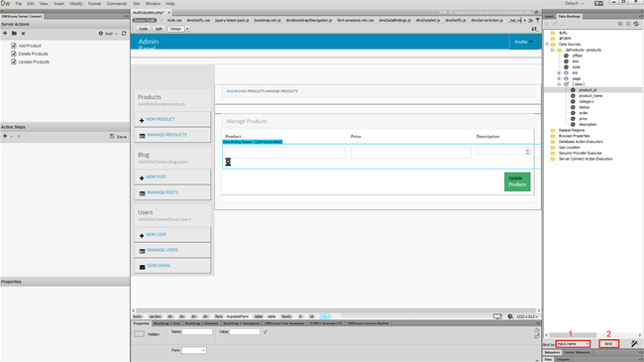This screenshot has height=362, width=644.
Task: Open the Bind to input.name dropdown
Action: [573, 344]
